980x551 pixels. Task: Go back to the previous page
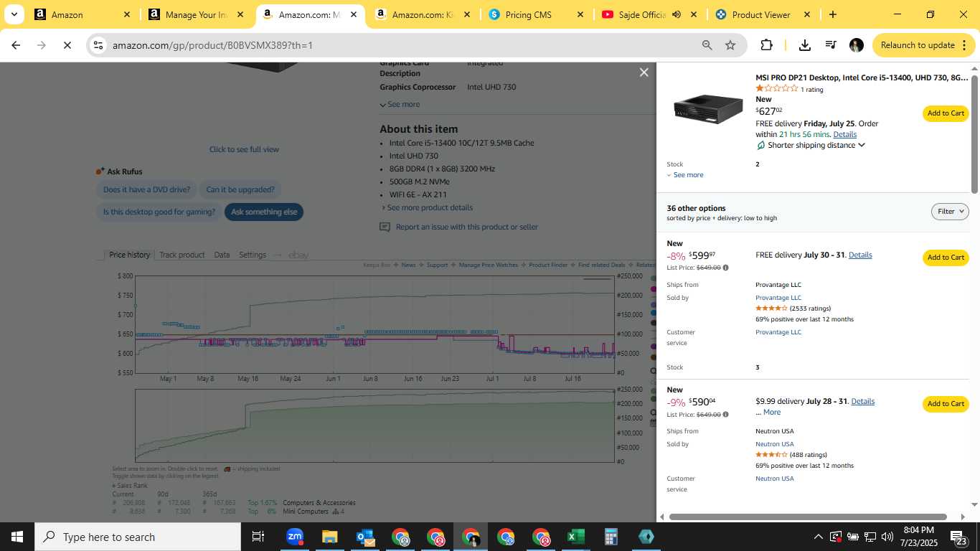[16, 45]
